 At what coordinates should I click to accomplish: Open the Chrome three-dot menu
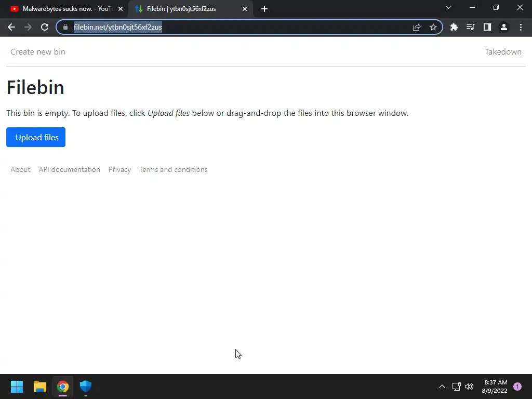tap(521, 27)
